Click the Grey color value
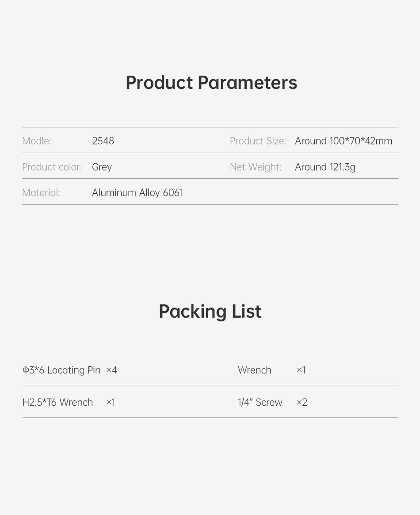420x515 pixels. point(102,167)
